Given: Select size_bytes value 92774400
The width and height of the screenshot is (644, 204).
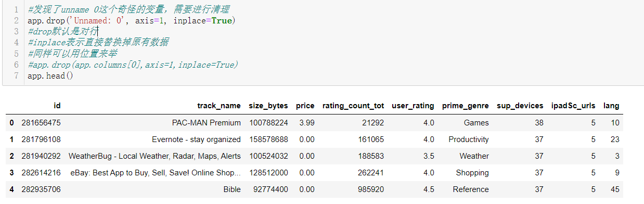Looking at the screenshot, I should click(x=271, y=189).
